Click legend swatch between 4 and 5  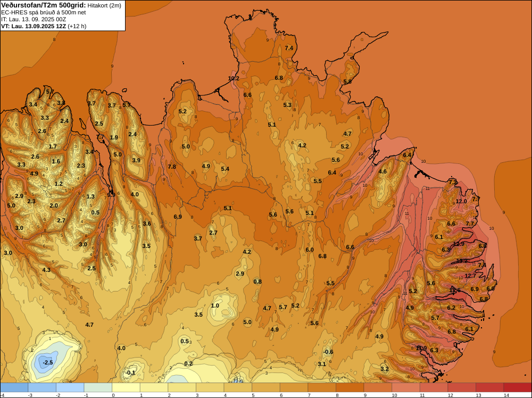pos(238,387)
